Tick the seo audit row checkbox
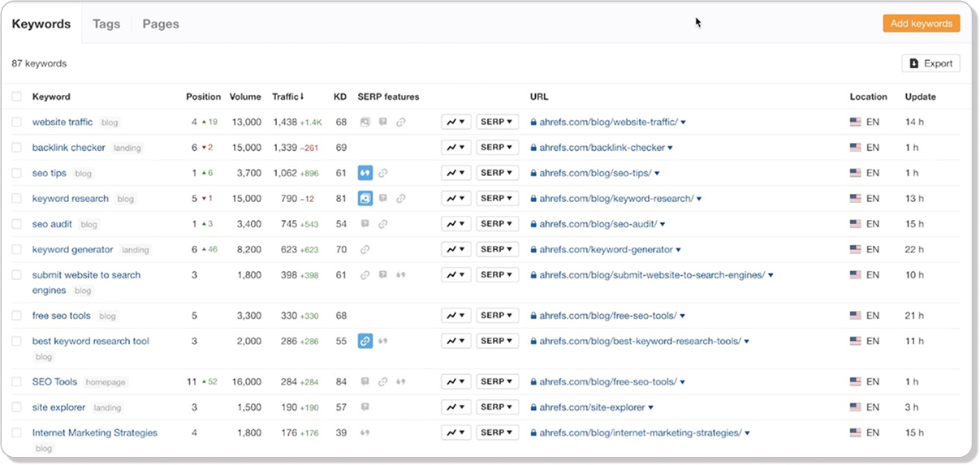This screenshot has height=465, width=980. coord(17,224)
